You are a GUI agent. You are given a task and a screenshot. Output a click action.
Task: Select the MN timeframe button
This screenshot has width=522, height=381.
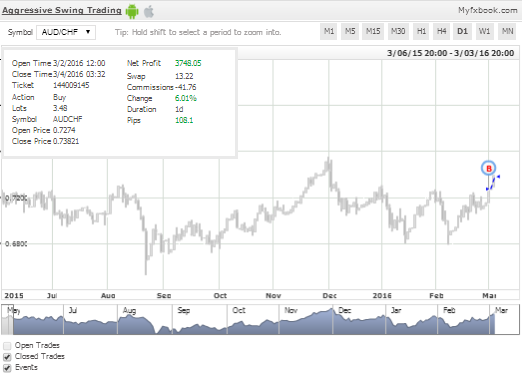point(507,32)
